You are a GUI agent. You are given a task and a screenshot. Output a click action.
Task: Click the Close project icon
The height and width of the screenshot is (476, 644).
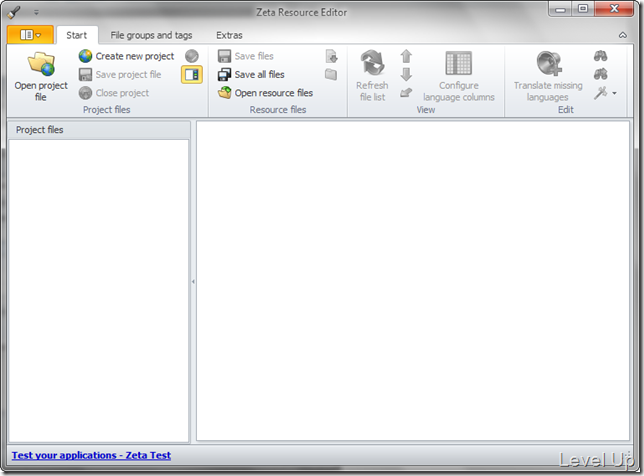point(85,93)
